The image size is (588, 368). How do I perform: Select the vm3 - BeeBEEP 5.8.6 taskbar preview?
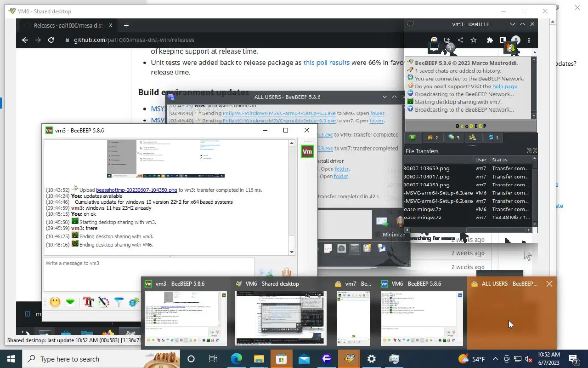[186, 312]
